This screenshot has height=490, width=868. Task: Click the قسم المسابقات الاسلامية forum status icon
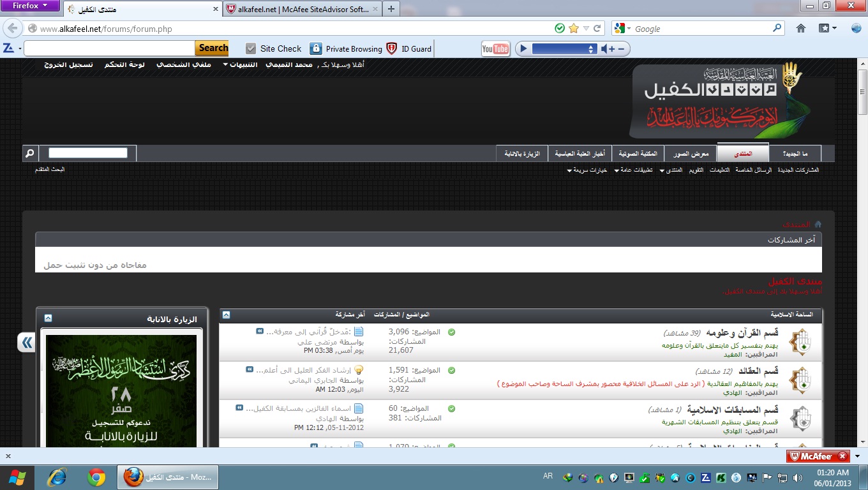click(799, 419)
